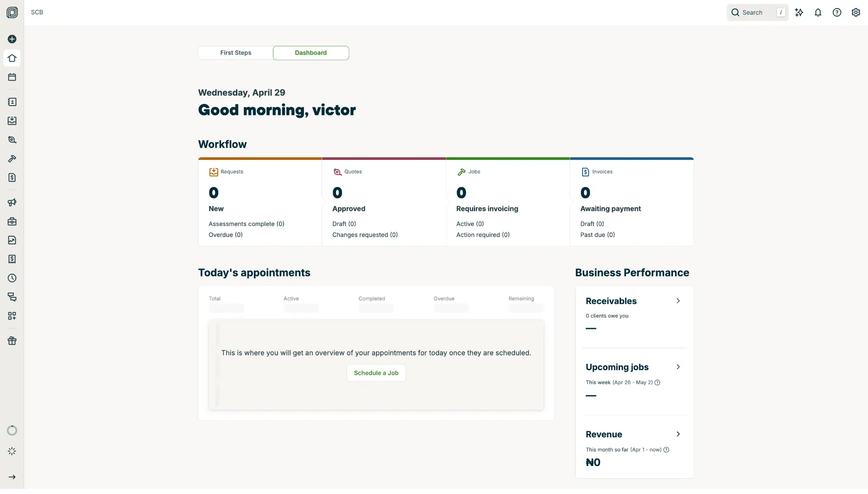Screen dimensions: 868x494
Task: Click 'Changes requested (0)' under Quotes
Action: coord(365,235)
